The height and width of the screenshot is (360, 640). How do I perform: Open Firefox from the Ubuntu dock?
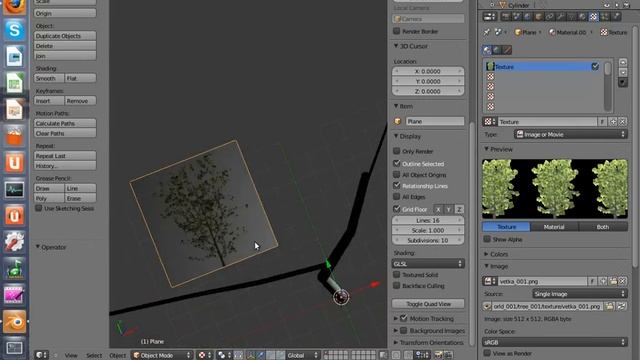14,6
